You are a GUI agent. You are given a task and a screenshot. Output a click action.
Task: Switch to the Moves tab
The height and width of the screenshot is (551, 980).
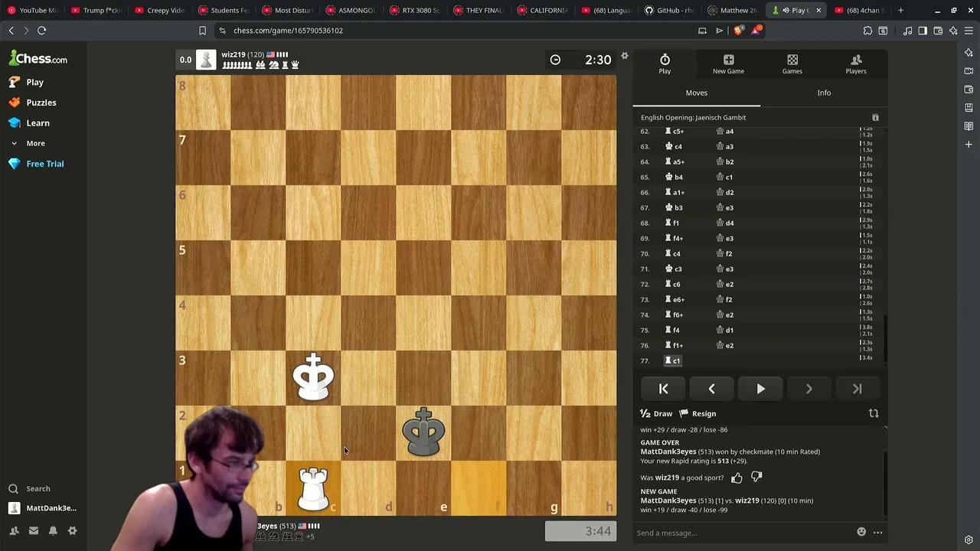[697, 93]
